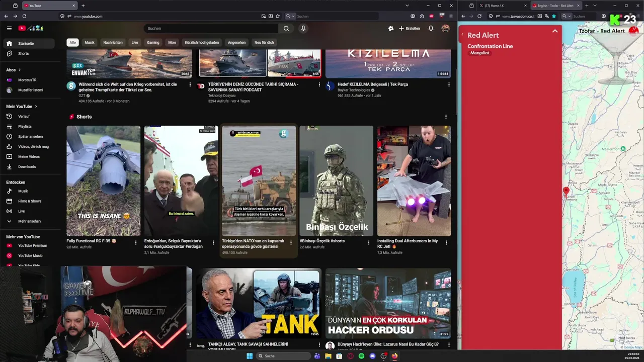Expand the Mein YouTube section chevron
Screen dimensions: 644x362
[x=36, y=107]
